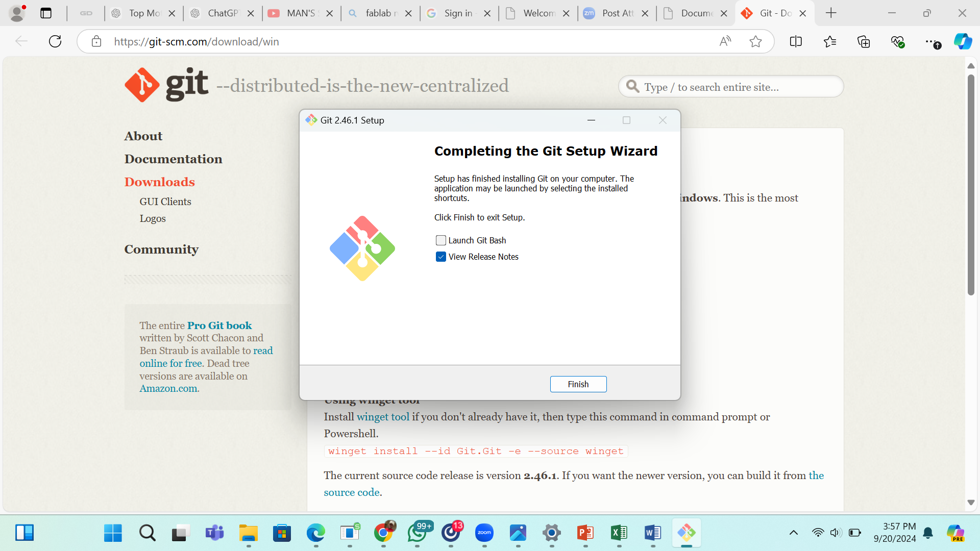The image size is (980, 551).
Task: Open WhatsApp from the taskbar
Action: click(417, 533)
